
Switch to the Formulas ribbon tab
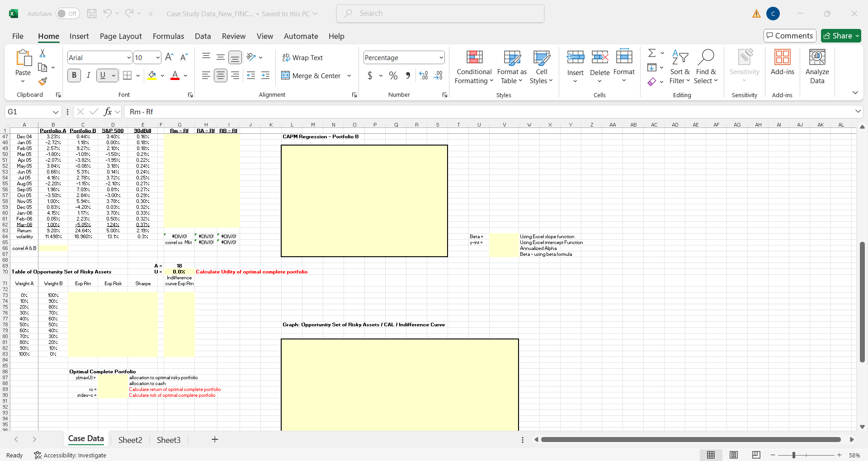pos(168,36)
